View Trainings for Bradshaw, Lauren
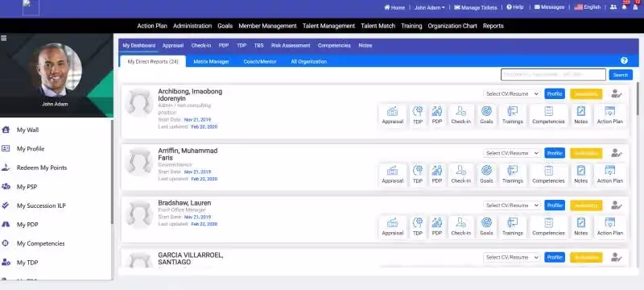The image size is (644, 290). 513,226
